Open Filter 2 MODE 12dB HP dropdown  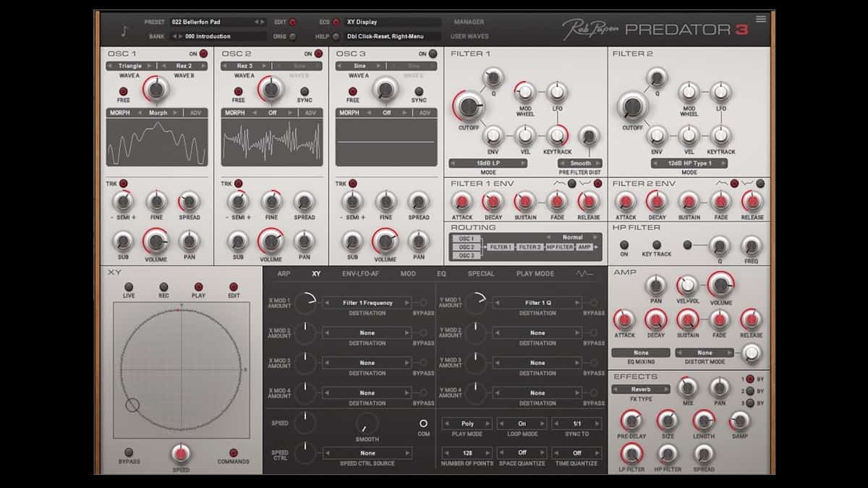689,163
